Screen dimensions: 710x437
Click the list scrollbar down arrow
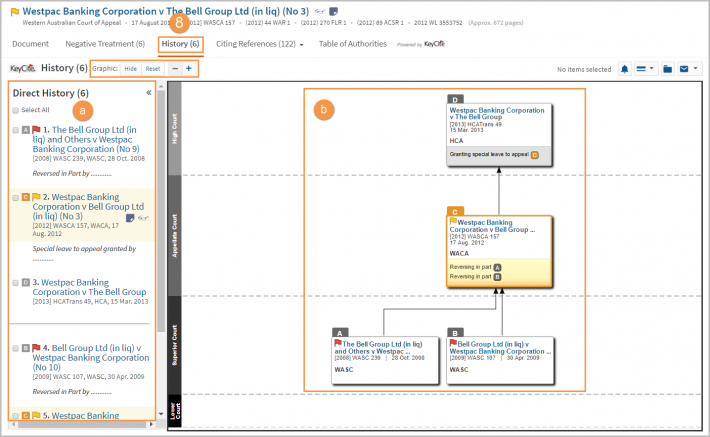point(161,414)
